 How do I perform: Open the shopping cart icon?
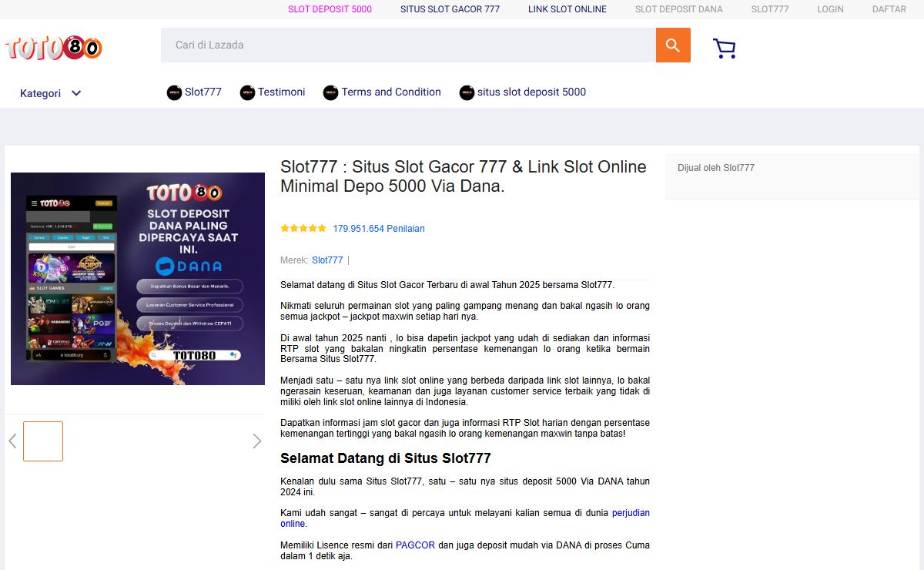pos(725,49)
